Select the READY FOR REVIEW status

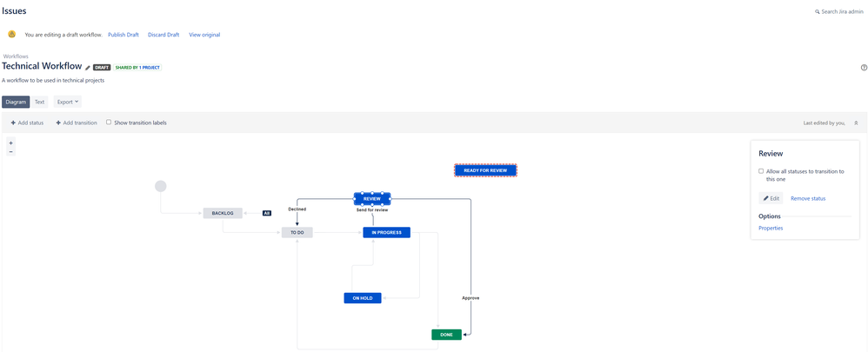click(485, 170)
